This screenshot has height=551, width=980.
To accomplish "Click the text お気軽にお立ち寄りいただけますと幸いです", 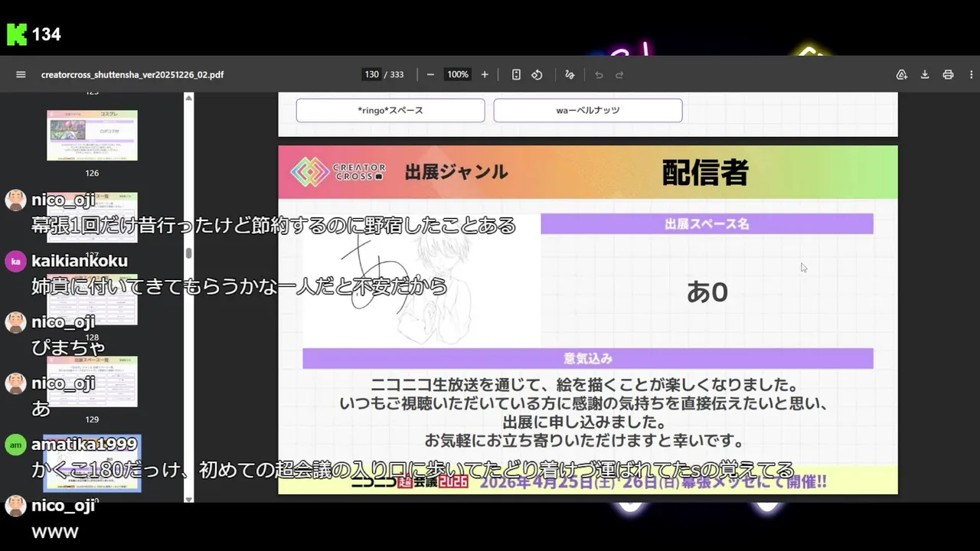I will pos(585,442).
